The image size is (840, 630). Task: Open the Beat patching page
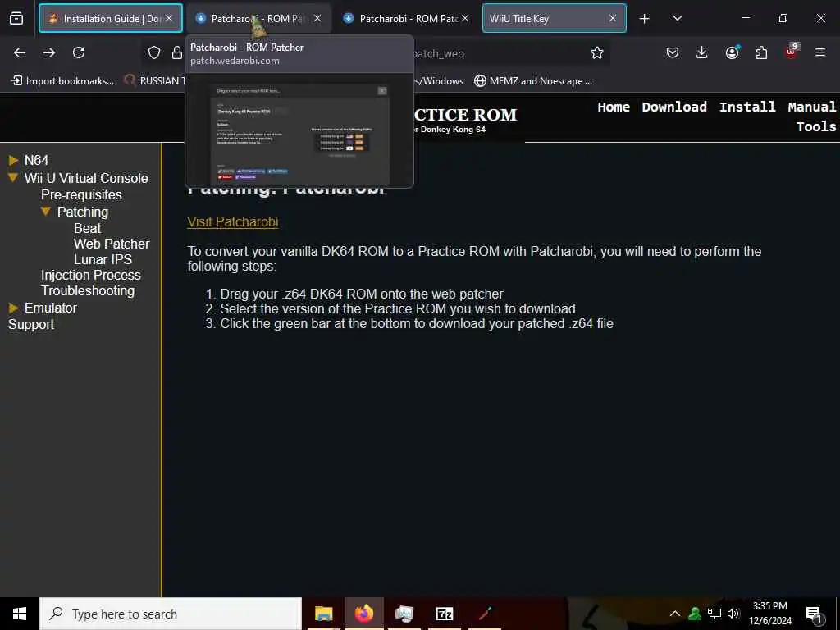coord(87,228)
